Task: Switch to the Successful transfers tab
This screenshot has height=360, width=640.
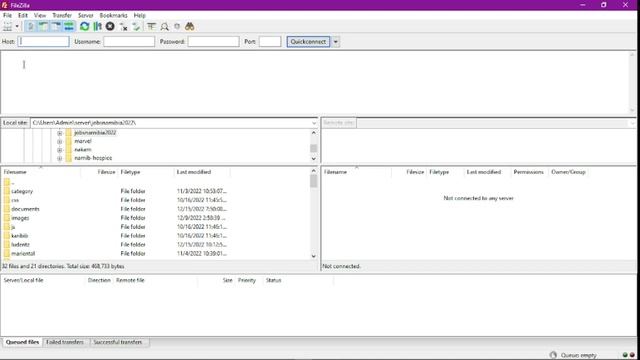Action: [x=118, y=342]
